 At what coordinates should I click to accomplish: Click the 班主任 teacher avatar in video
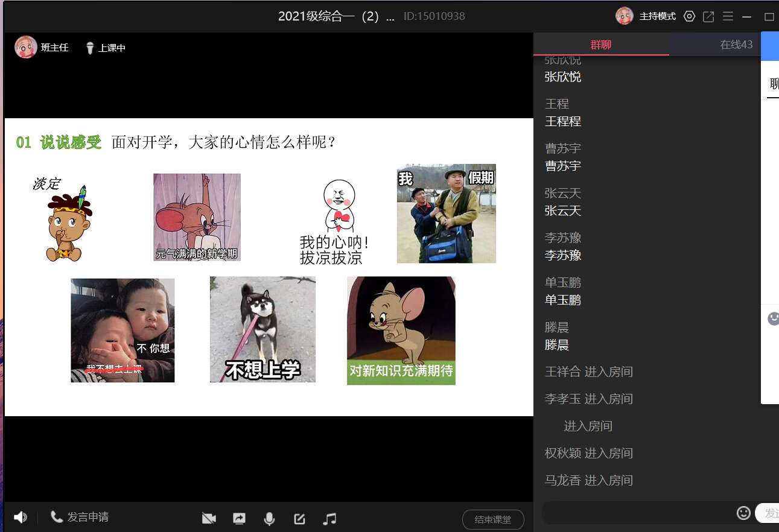coord(26,47)
